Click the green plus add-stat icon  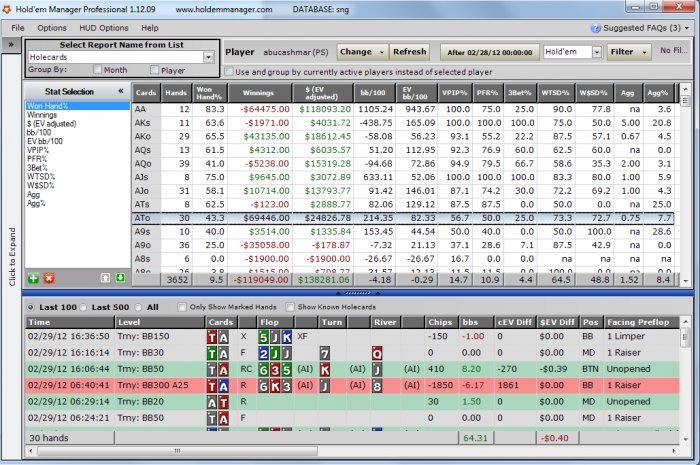click(33, 278)
